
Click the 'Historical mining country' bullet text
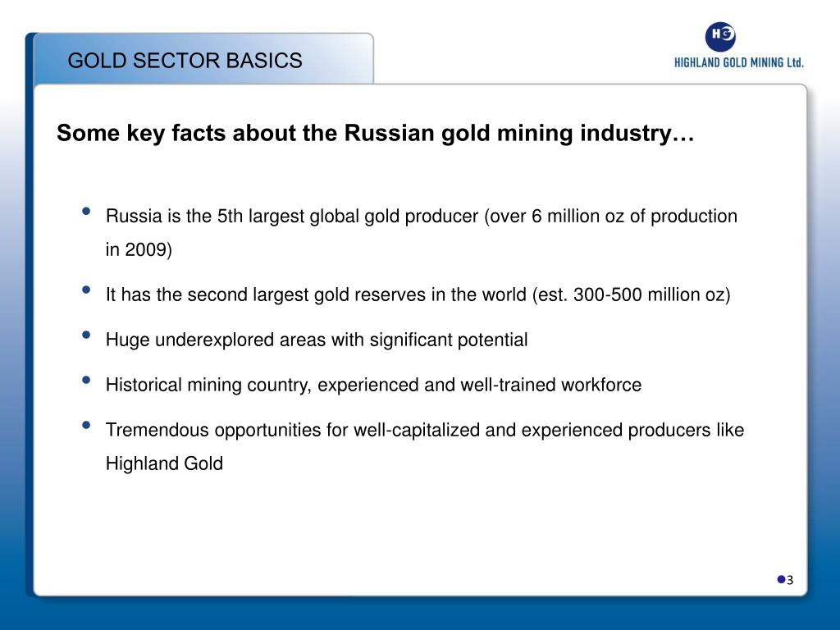coord(373,385)
